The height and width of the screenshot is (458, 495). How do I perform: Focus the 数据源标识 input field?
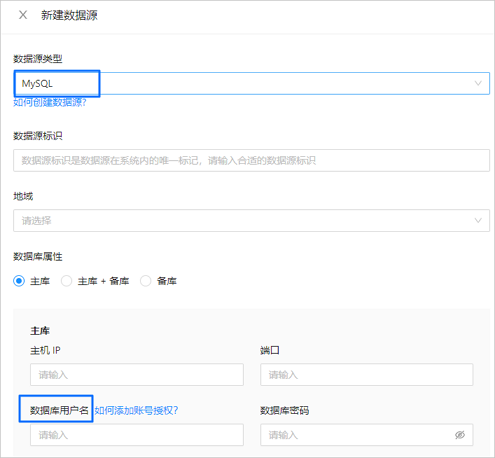pos(251,160)
